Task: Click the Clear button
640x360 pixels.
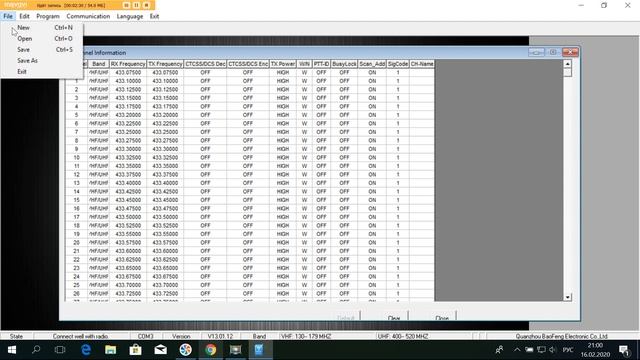Action: (x=393, y=318)
